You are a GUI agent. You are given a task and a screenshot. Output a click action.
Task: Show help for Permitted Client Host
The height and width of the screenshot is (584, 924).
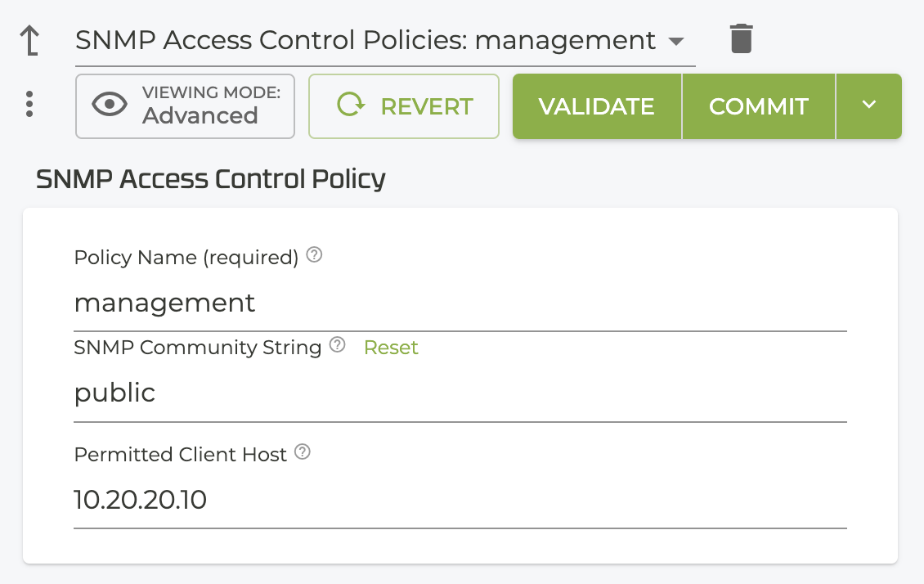303,452
